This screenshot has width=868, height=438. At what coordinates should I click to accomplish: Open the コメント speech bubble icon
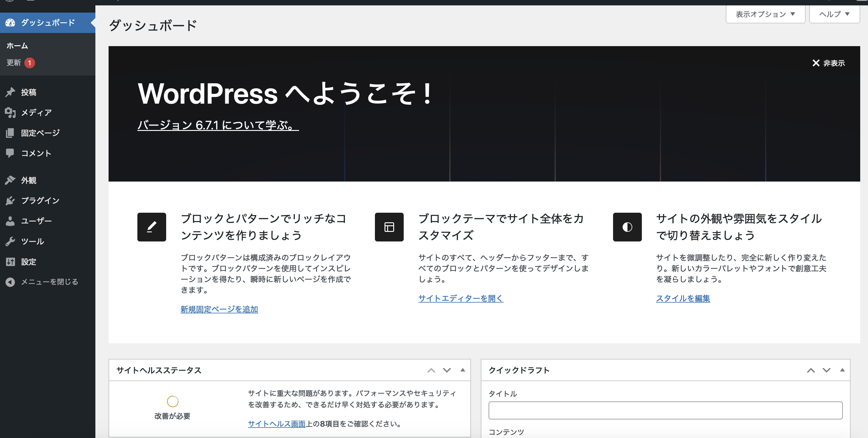point(10,153)
